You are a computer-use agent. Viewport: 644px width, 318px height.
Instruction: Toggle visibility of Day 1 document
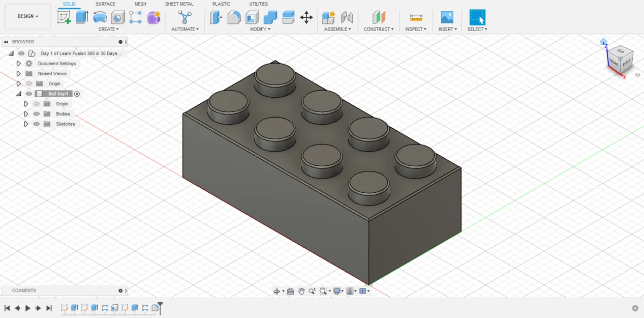[21, 53]
